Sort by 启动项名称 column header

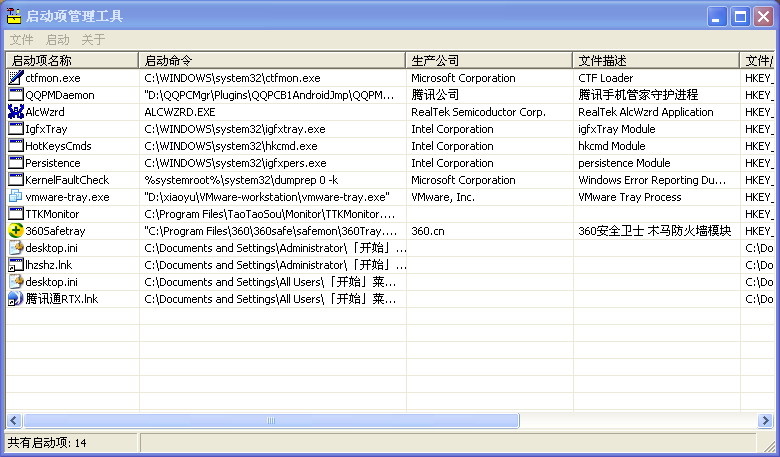[72, 60]
